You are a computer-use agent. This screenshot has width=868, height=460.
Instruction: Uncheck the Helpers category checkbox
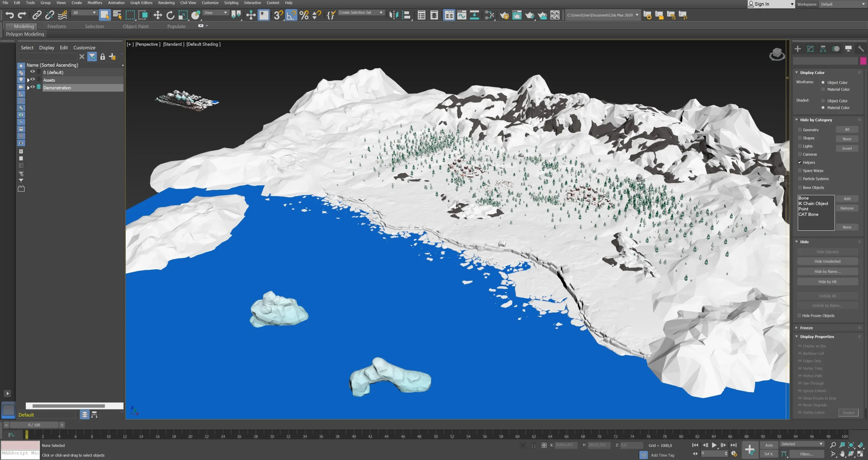pos(800,162)
